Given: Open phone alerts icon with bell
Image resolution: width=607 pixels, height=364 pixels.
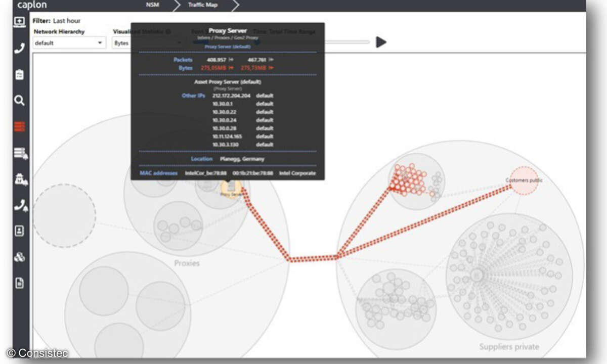Looking at the screenshot, I should point(20,205).
